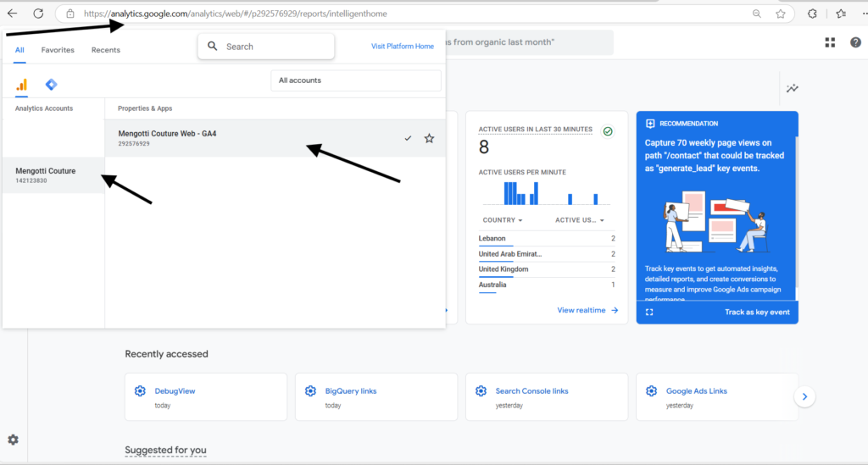Select the Google Analytics bar chart icon
This screenshot has height=465, width=868.
(x=21, y=85)
